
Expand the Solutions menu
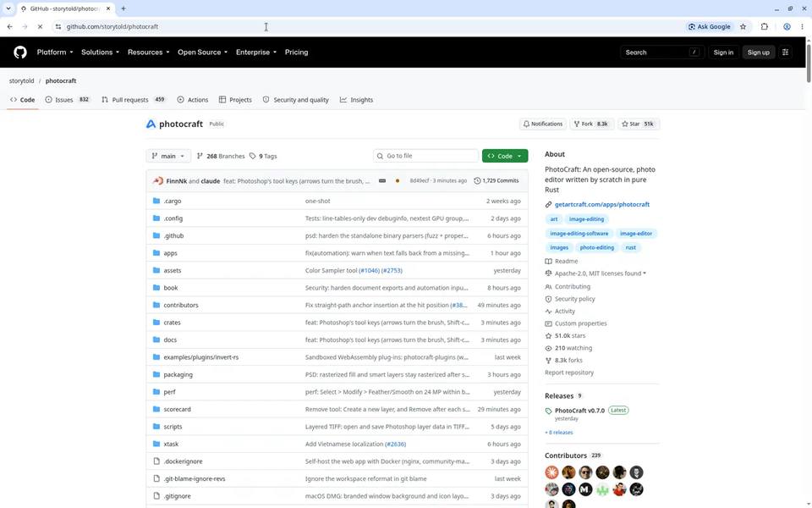(100, 52)
